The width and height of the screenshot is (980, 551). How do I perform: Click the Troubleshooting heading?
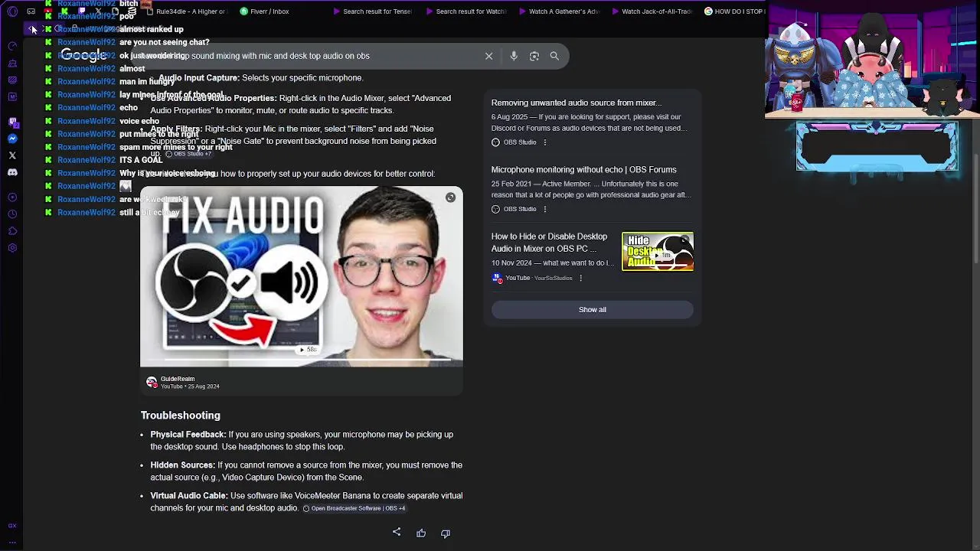pyautogui.click(x=181, y=416)
